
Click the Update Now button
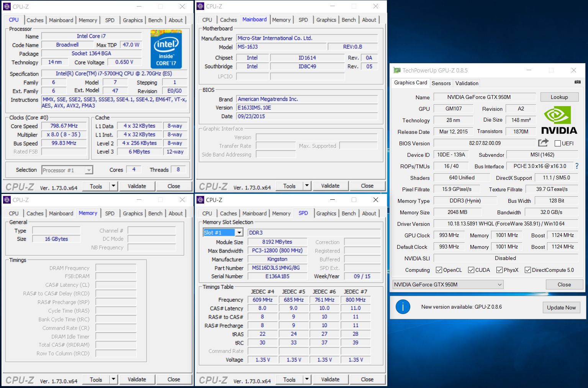(x=561, y=307)
